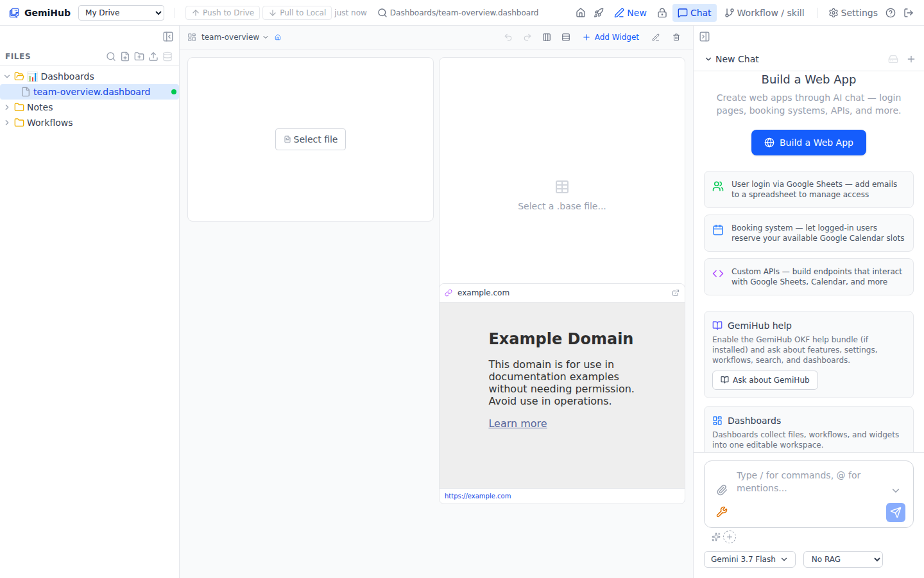
Task: Click the redo arrow in dashboard toolbar
Action: [x=527, y=37]
